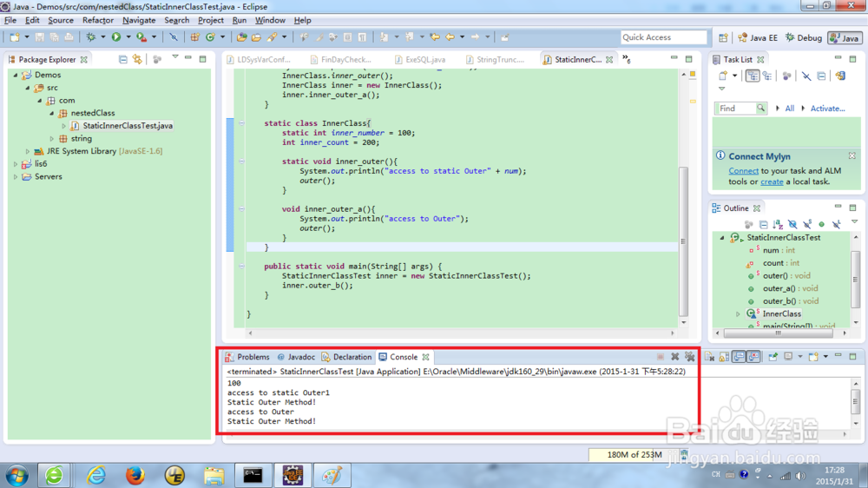Click Remove All Terminated Launches in Console

[690, 357]
